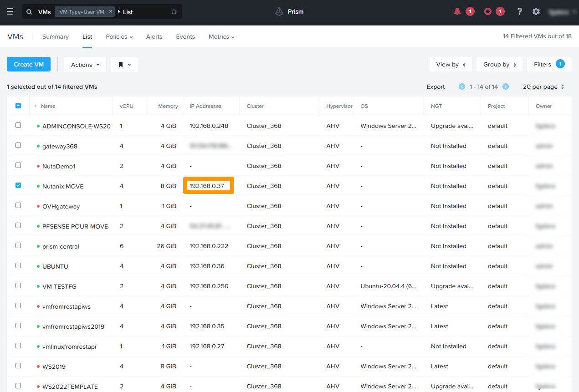
Task: Bookmark this search with the star icon
Action: 174,12
